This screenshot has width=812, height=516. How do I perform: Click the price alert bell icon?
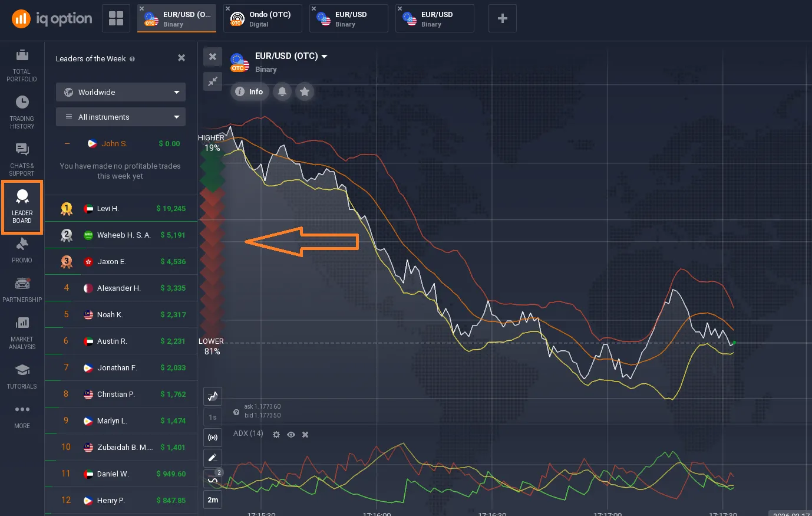point(282,91)
